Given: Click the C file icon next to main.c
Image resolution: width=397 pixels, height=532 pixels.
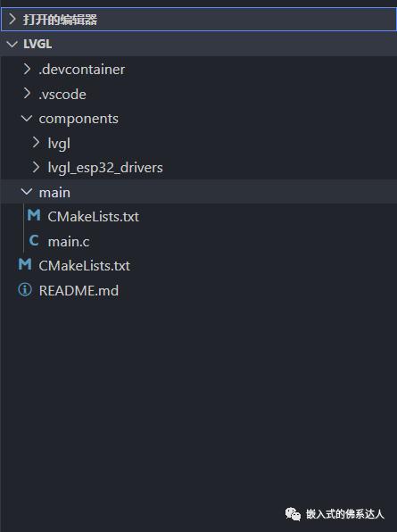Looking at the screenshot, I should coord(34,240).
